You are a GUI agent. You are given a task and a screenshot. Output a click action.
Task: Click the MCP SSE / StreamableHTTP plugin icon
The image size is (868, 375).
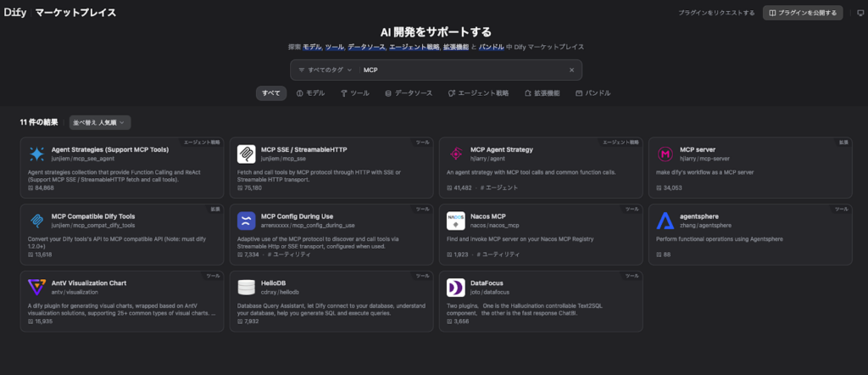point(247,154)
